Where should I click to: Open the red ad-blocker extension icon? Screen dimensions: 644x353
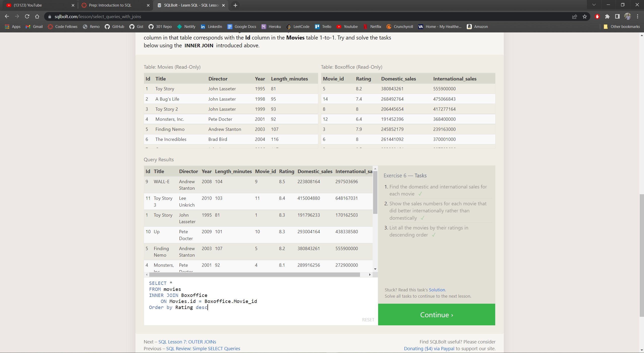tap(597, 17)
